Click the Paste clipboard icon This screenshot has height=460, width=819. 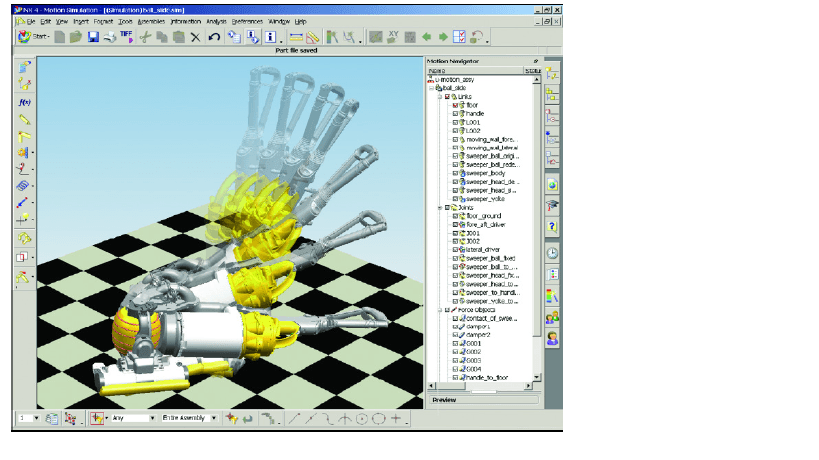click(x=179, y=37)
